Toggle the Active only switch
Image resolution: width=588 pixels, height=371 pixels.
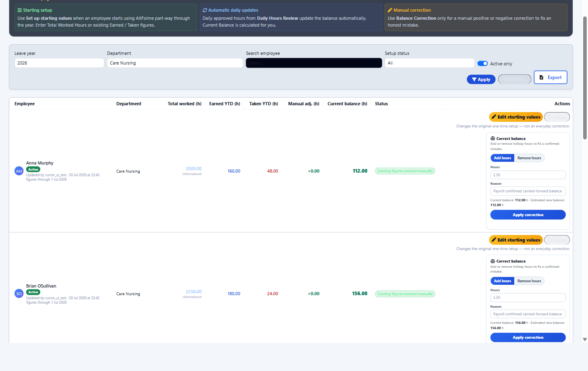click(482, 64)
